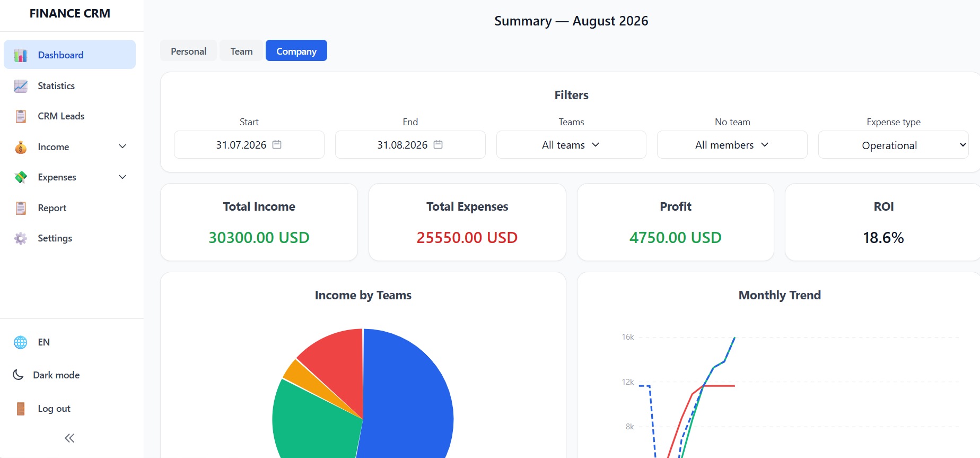Open the Start date calendar picker icon
The image size is (980, 458).
277,144
